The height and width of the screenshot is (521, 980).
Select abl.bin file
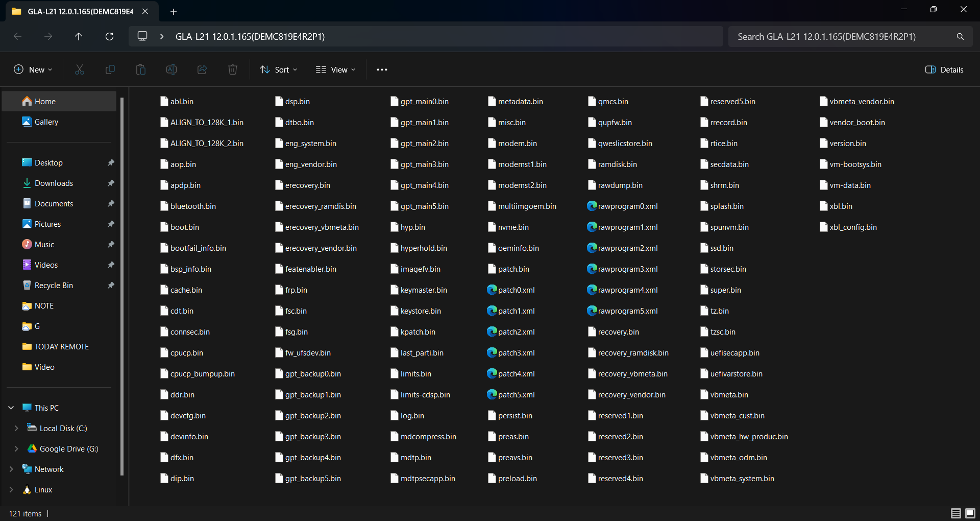point(177,102)
